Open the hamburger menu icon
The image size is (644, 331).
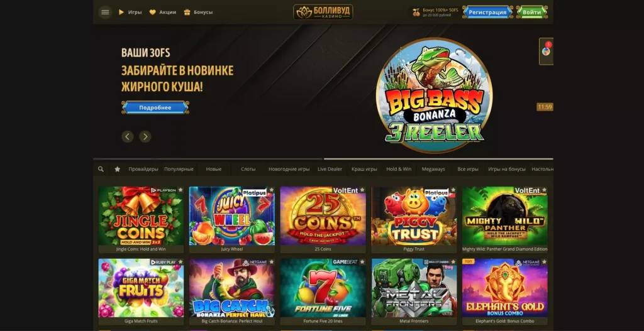coord(105,13)
